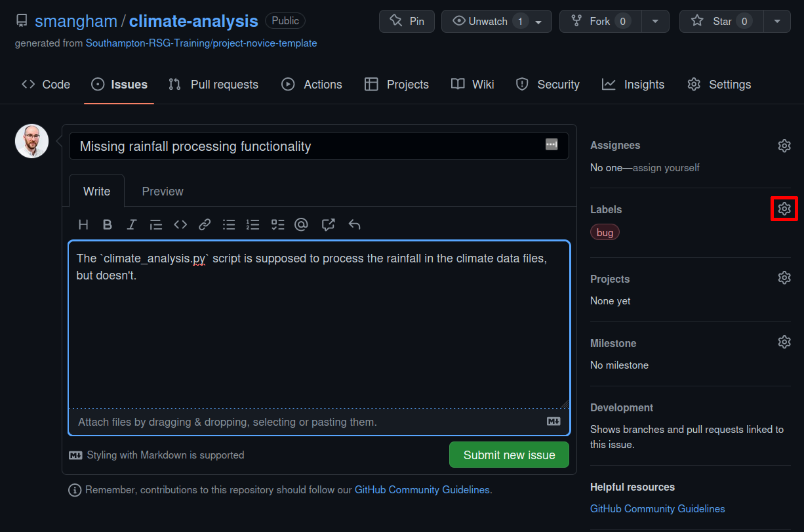Viewport: 804px width, 532px height.
Task: Insert a numbered list
Action: click(x=253, y=225)
